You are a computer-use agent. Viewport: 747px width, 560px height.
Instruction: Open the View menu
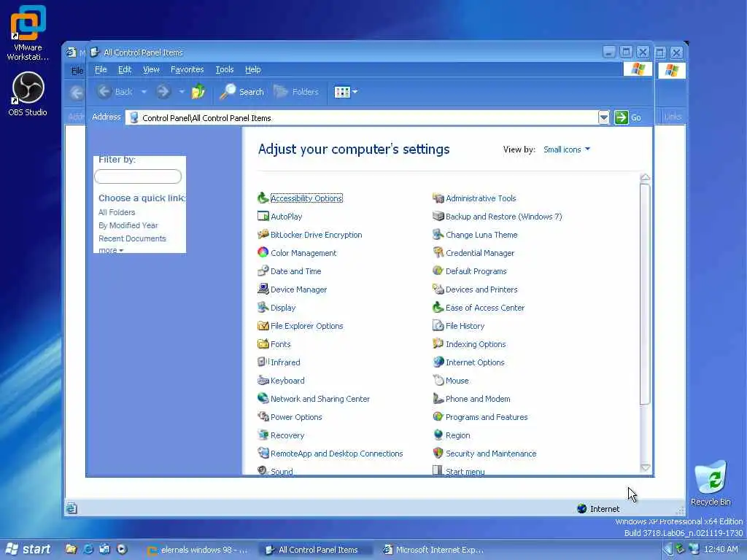pos(151,69)
